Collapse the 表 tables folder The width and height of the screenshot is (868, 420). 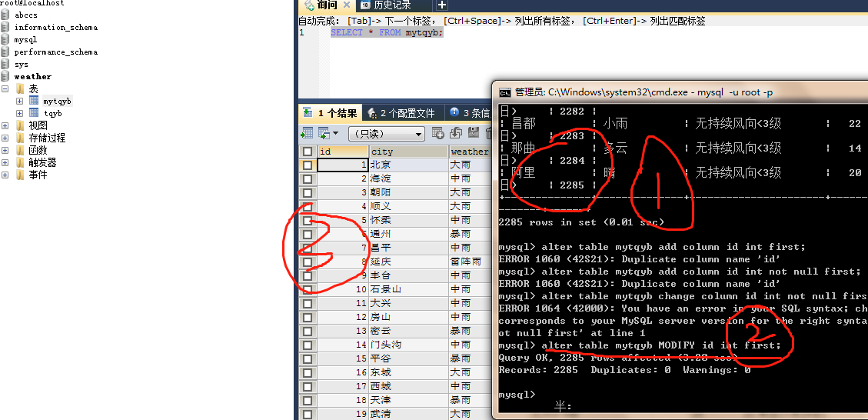tap(5, 88)
